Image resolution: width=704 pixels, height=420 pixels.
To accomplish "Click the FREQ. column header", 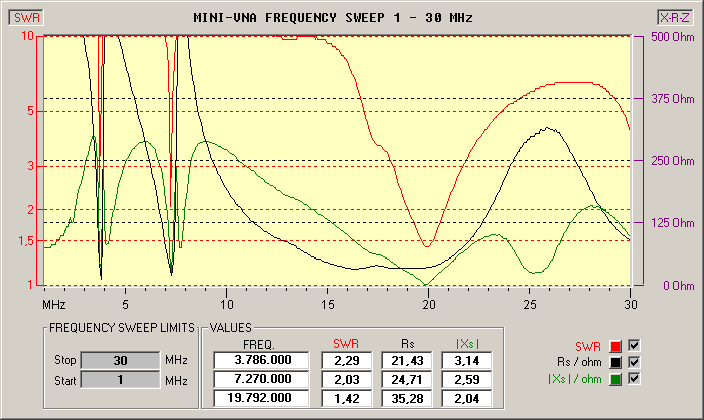I will [x=259, y=345].
